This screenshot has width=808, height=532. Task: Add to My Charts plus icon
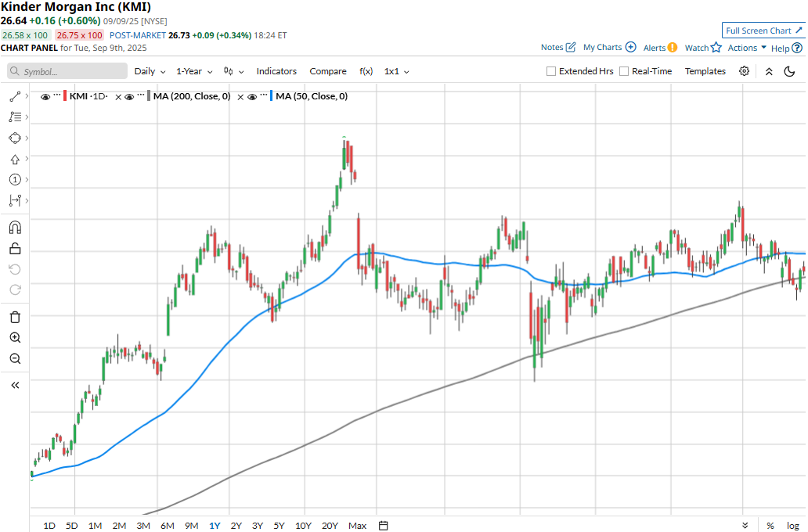[631, 47]
